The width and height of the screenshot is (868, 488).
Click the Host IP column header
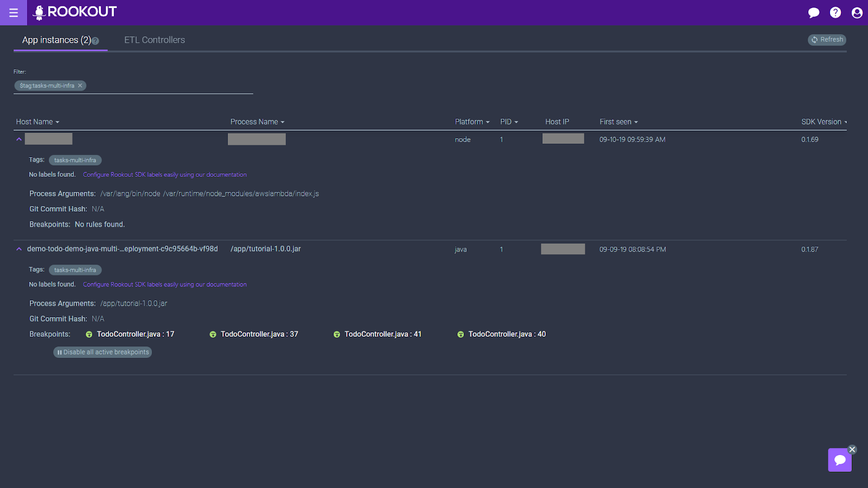pyautogui.click(x=557, y=122)
